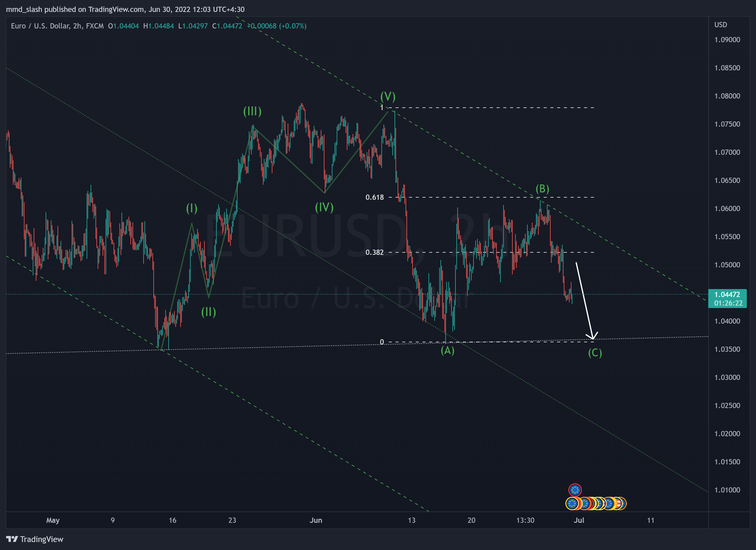Click the USD currency label on price axis
756x550 pixels.
pos(721,25)
